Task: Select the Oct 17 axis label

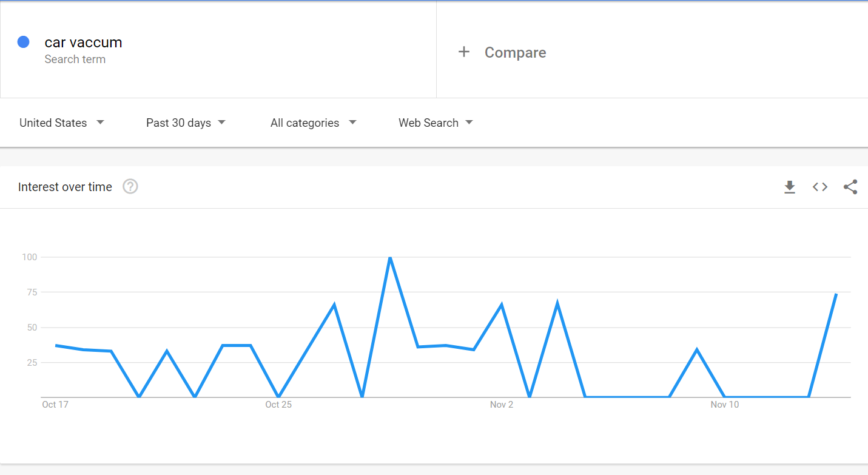Action: (55, 405)
